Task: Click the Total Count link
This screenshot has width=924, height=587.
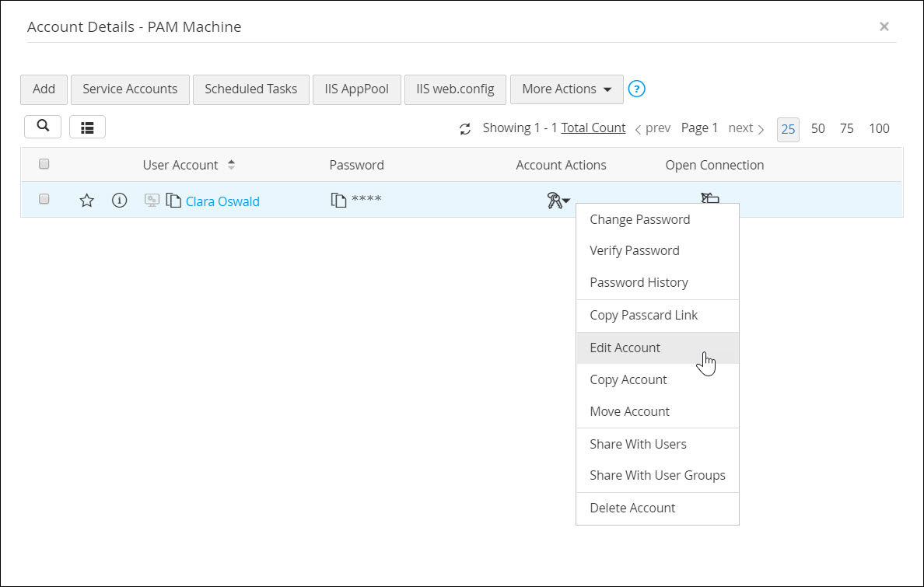Action: point(593,128)
